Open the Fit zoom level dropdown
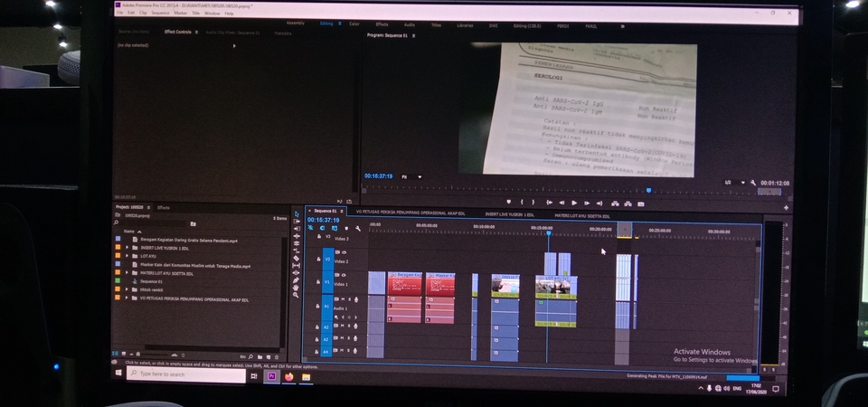868x407 pixels. click(412, 176)
